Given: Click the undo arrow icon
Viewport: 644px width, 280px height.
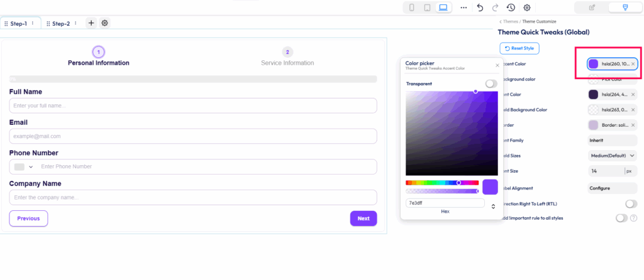Looking at the screenshot, I should point(480,8).
